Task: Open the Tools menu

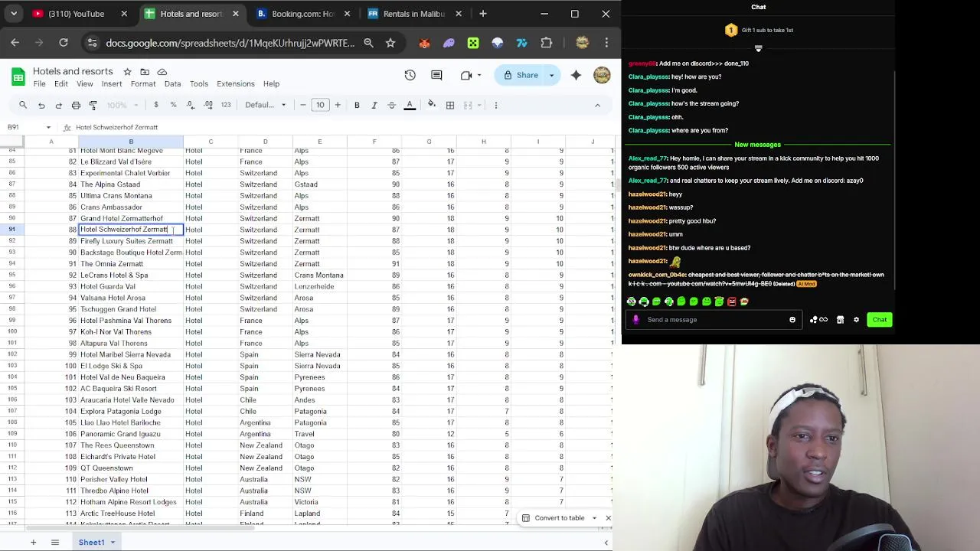Action: (x=199, y=83)
